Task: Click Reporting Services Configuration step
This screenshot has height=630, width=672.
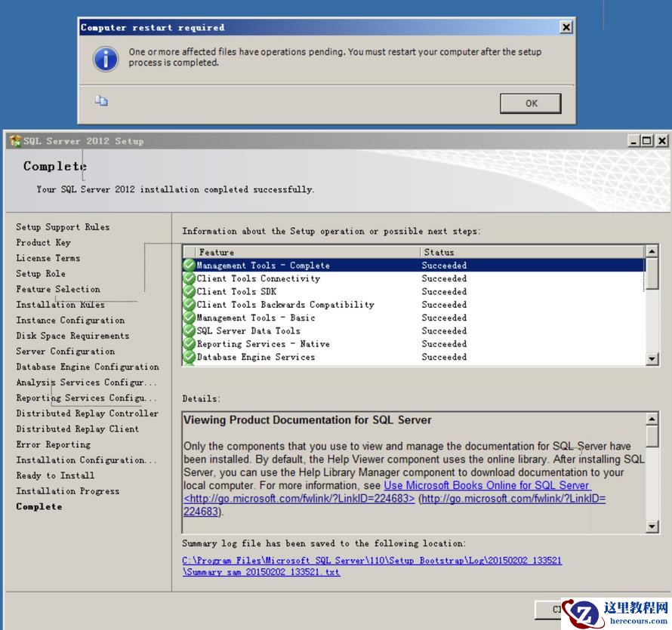Action: [x=86, y=398]
